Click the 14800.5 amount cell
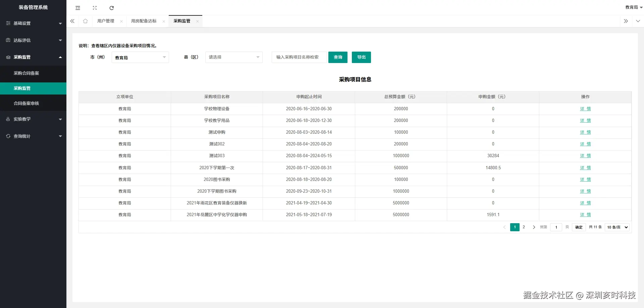Screen dimensions: 644x308 click(493, 168)
